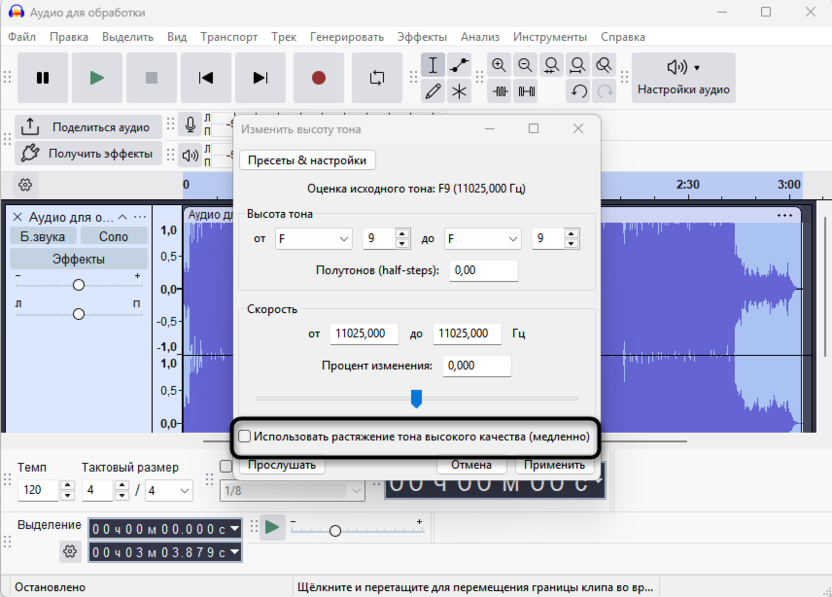Open the Генерировать menu

pyautogui.click(x=346, y=37)
